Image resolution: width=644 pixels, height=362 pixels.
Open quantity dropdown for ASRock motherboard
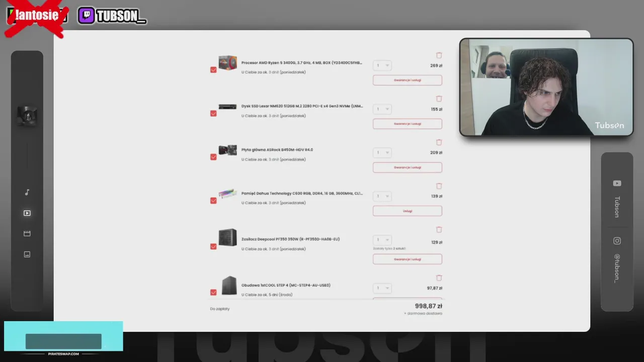point(382,152)
